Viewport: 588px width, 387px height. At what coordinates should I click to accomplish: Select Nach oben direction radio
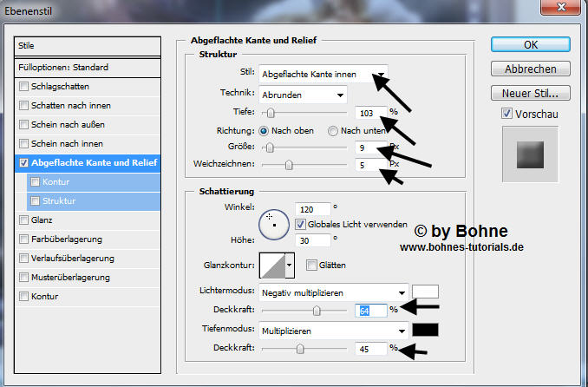pos(264,131)
